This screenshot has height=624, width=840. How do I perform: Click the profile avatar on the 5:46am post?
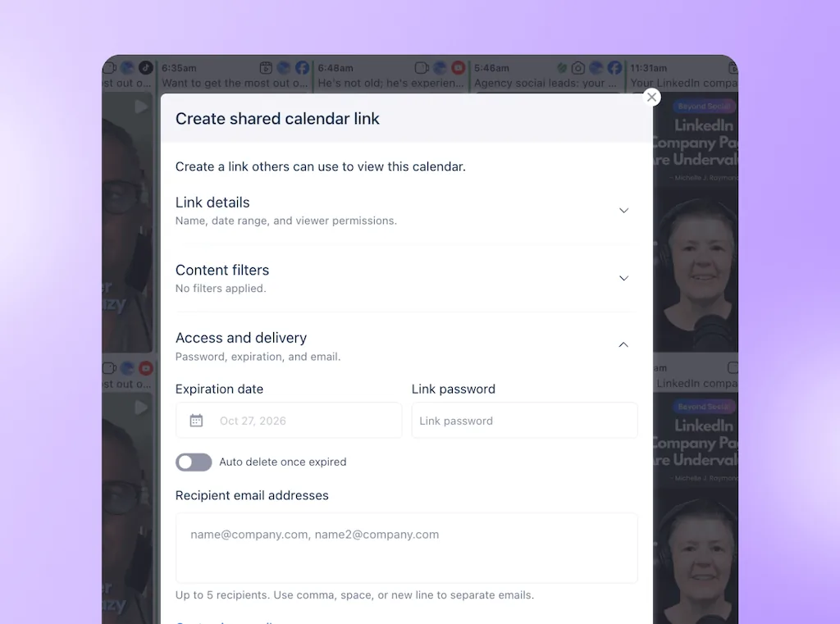click(x=596, y=67)
